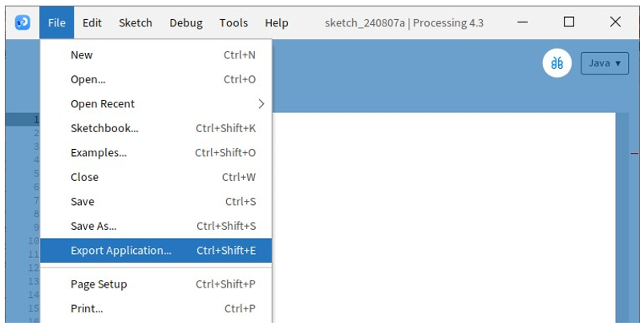This screenshot has width=644, height=330.
Task: Select Save As... menu entry
Action: point(156,226)
